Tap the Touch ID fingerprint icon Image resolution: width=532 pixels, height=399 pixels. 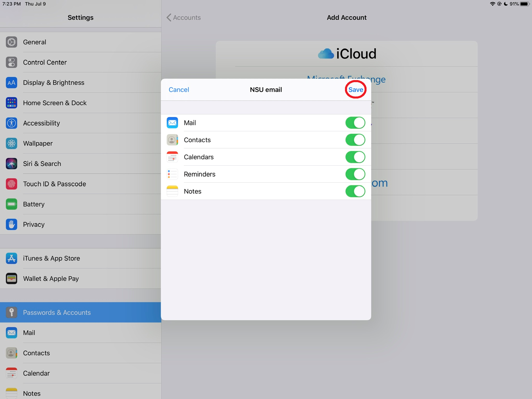(x=11, y=184)
